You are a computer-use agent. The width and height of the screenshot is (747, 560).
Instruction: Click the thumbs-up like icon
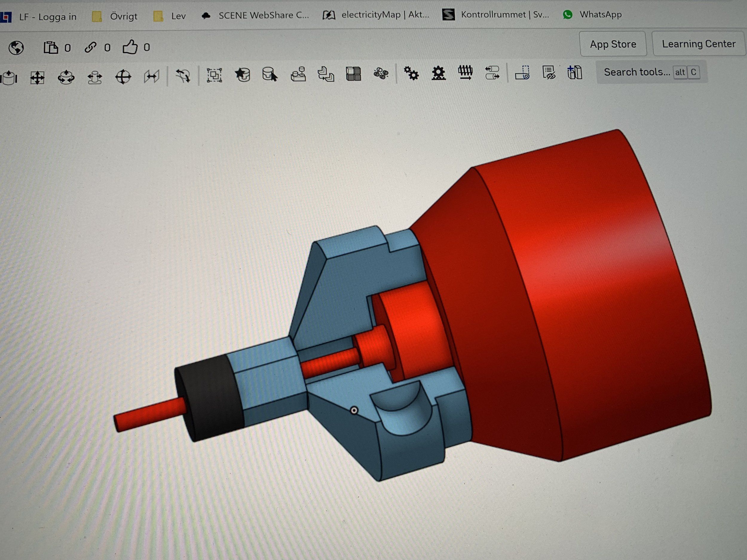(x=130, y=47)
